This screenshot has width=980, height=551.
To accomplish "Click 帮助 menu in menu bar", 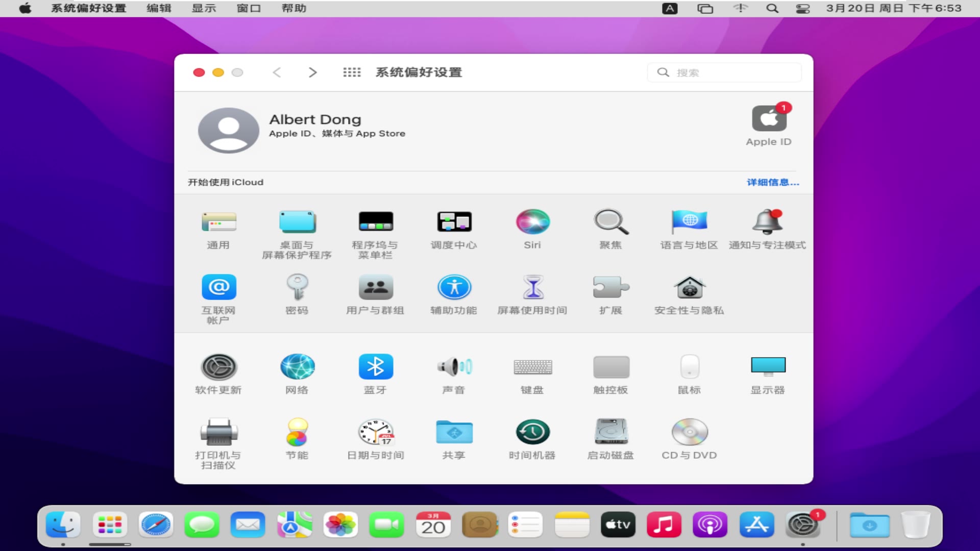I will (x=294, y=8).
